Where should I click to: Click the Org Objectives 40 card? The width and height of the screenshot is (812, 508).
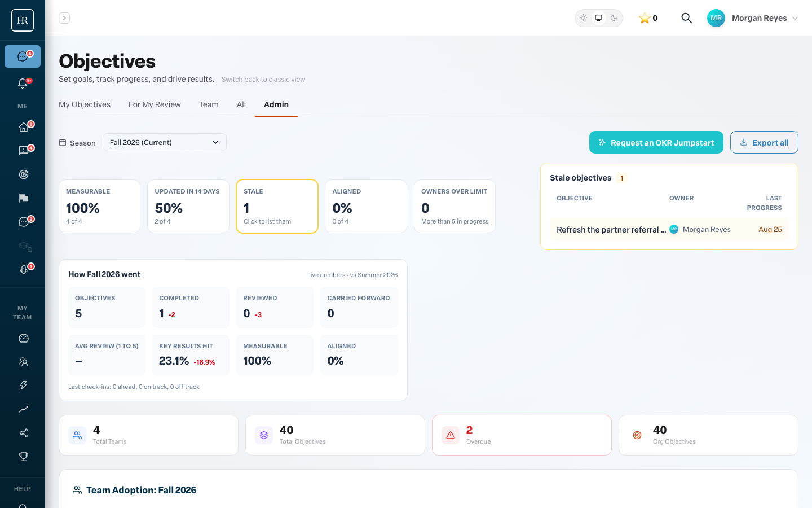(x=708, y=435)
